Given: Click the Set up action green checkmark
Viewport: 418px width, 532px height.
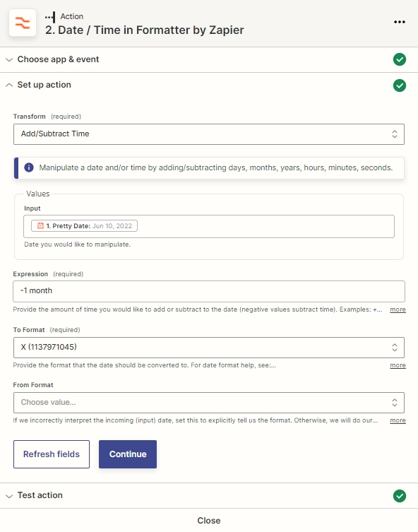Looking at the screenshot, I should point(400,85).
